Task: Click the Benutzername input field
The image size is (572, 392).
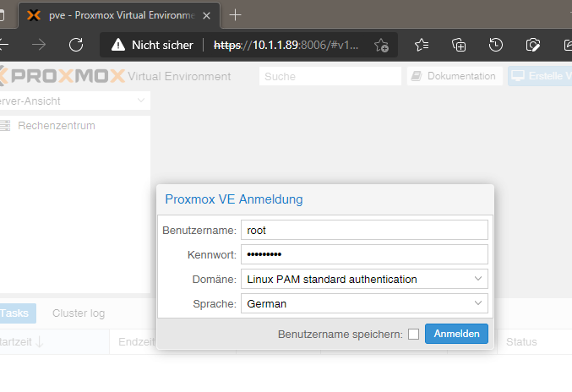Action: click(364, 230)
